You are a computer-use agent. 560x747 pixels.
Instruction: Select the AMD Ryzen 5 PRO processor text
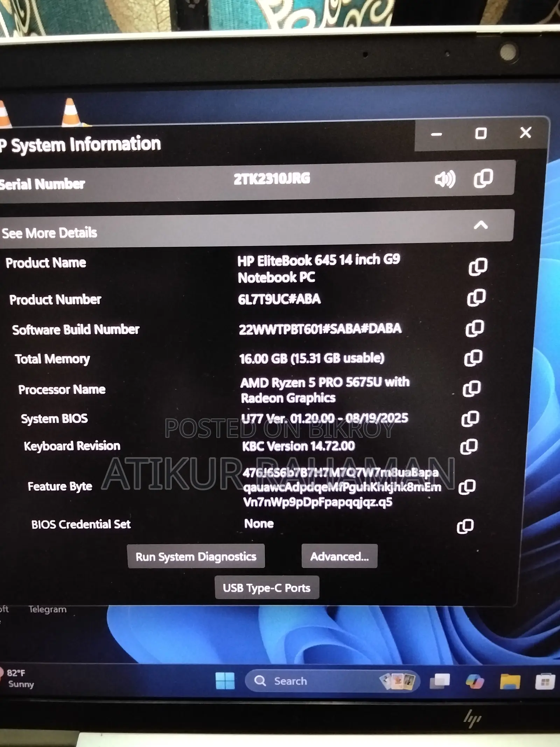[325, 390]
